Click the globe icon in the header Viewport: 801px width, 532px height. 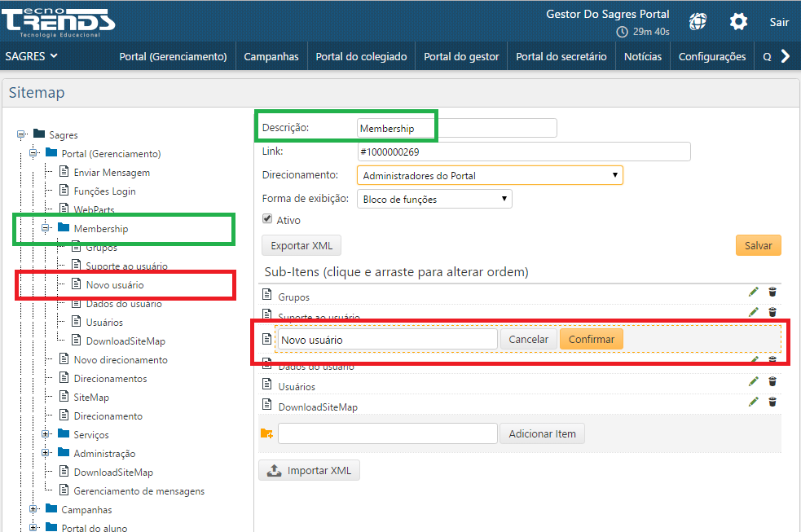[698, 22]
